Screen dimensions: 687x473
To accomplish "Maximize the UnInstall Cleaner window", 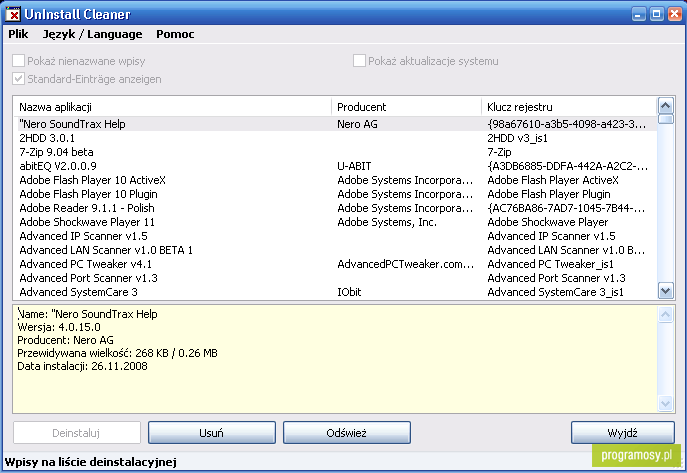I will pyautogui.click(x=656, y=14).
